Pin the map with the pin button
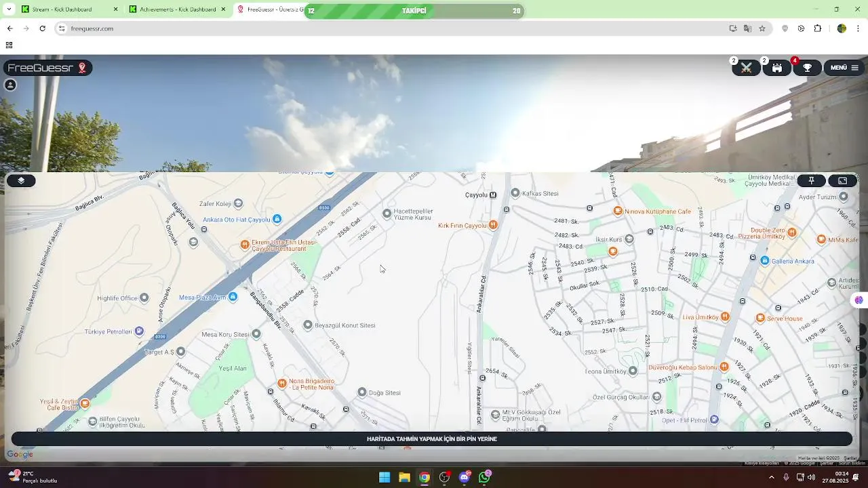 [811, 180]
